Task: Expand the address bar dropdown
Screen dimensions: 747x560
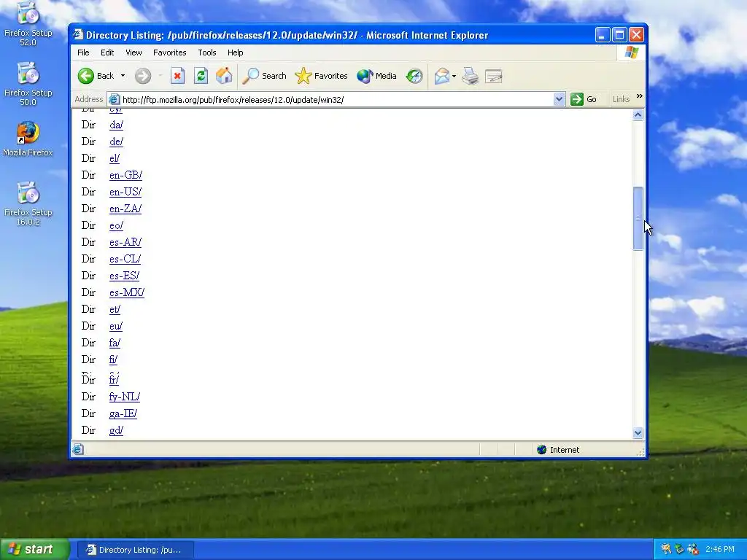Action: coord(560,99)
